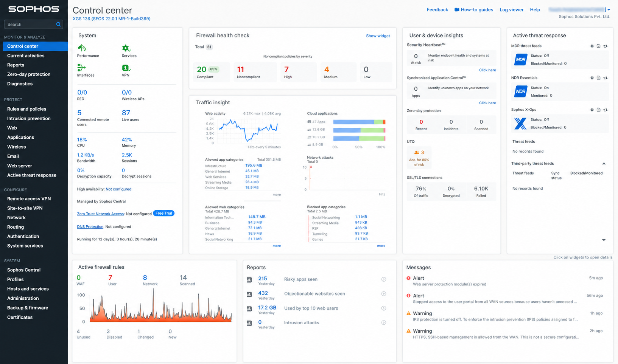Viewport: 618px width, 364px height.
Task: Click info icon beside Risky apps seen
Action: (x=384, y=279)
